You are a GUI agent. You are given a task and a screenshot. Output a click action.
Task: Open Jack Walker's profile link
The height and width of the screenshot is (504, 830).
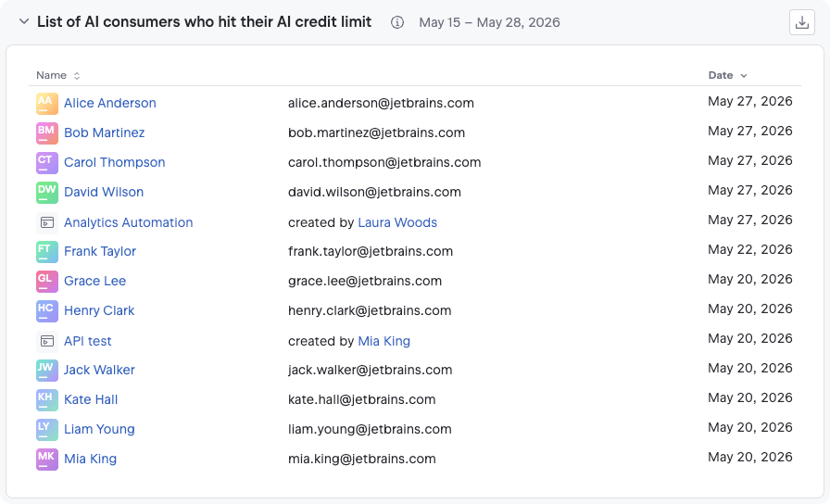click(99, 370)
